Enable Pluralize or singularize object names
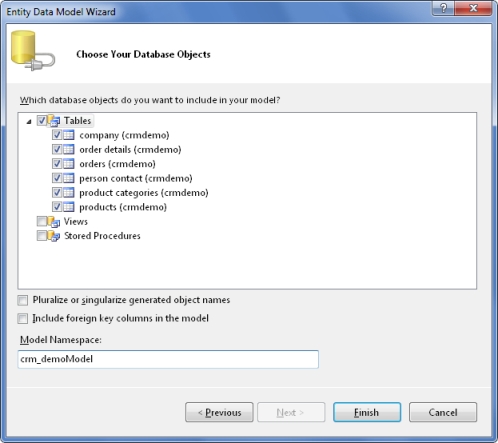This screenshot has height=443, width=498. 23,300
